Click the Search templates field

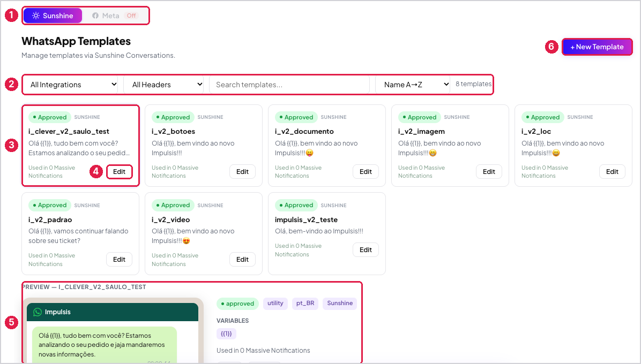(x=289, y=85)
